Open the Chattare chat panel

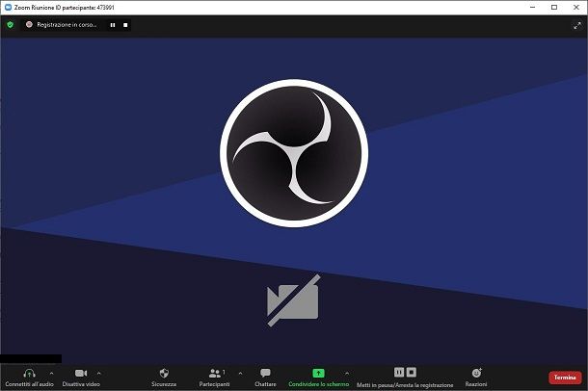pyautogui.click(x=265, y=378)
